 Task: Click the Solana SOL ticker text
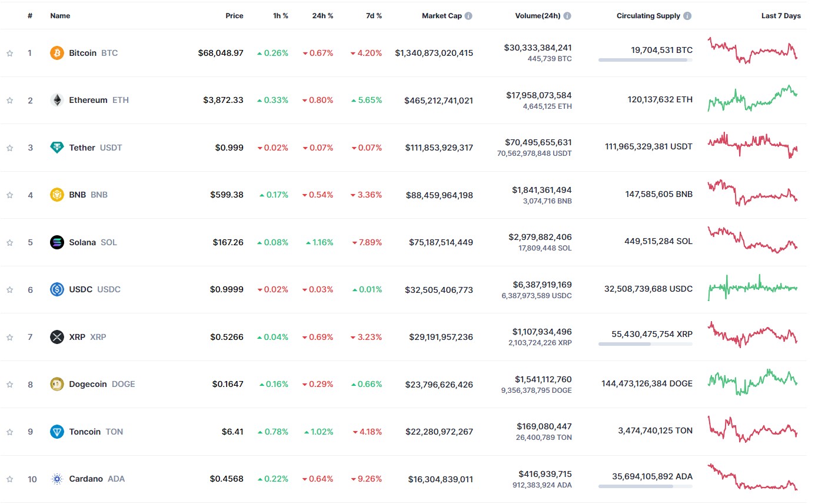pos(109,242)
